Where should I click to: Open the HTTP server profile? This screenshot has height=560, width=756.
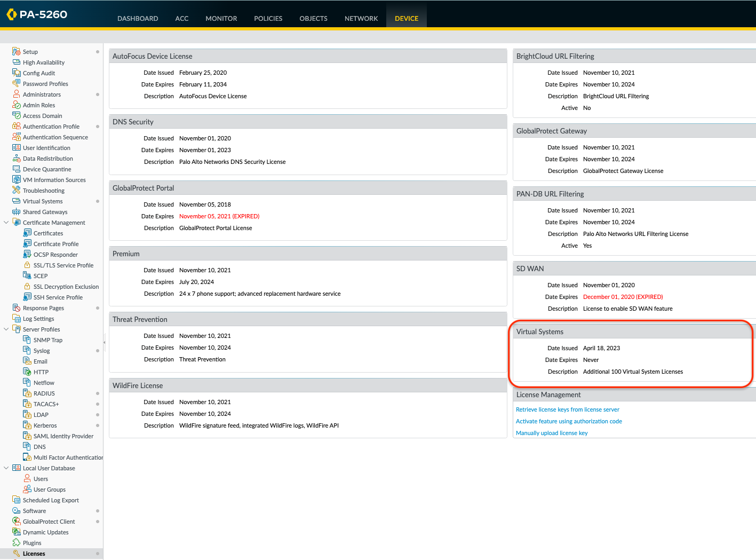pyautogui.click(x=41, y=372)
